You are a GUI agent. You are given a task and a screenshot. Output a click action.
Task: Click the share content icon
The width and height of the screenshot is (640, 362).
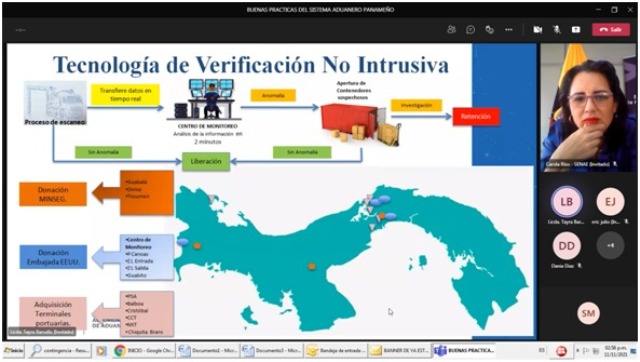point(576,29)
